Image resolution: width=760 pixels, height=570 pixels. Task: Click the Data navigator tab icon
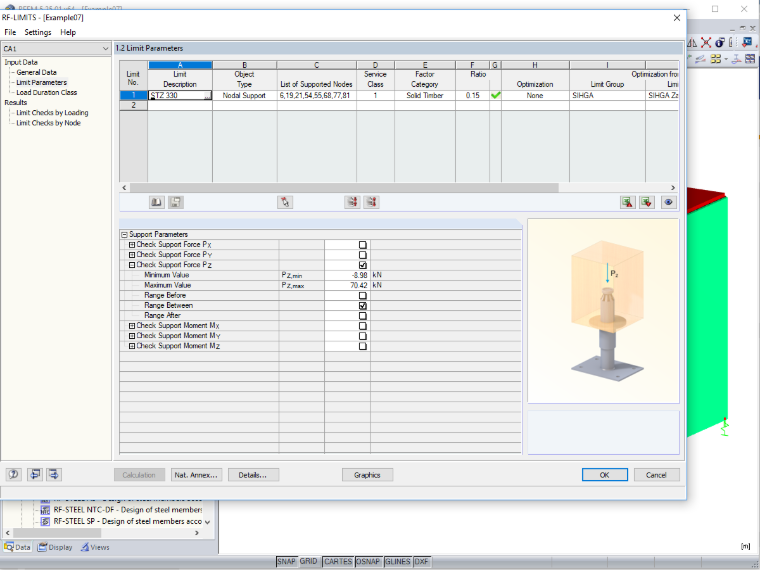[x=9, y=547]
